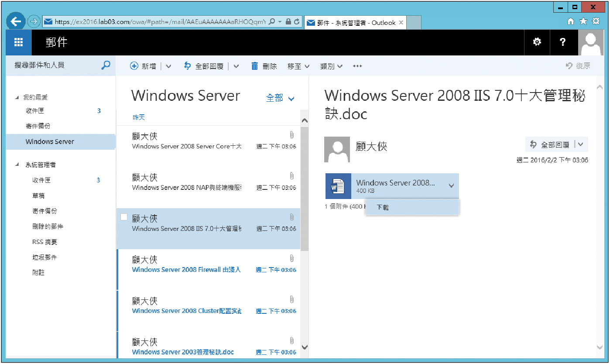Click the address bar lock icon
Image resolution: width=610 pixels, height=364 pixels.
(x=288, y=21)
